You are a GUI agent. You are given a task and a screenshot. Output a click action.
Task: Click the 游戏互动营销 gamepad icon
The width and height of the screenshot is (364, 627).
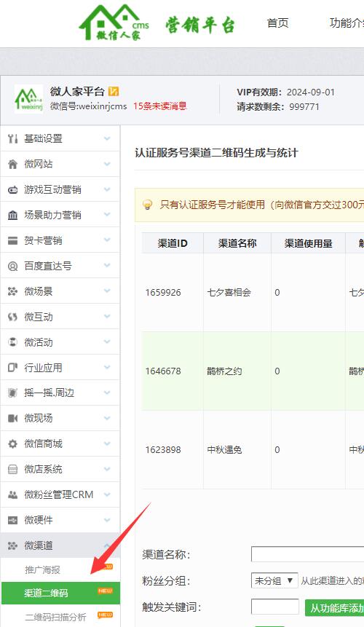coord(13,189)
